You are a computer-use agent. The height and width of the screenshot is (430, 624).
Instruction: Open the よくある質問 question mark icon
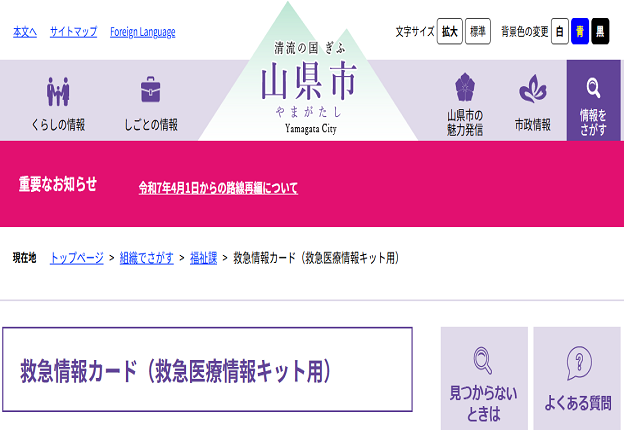578,361
